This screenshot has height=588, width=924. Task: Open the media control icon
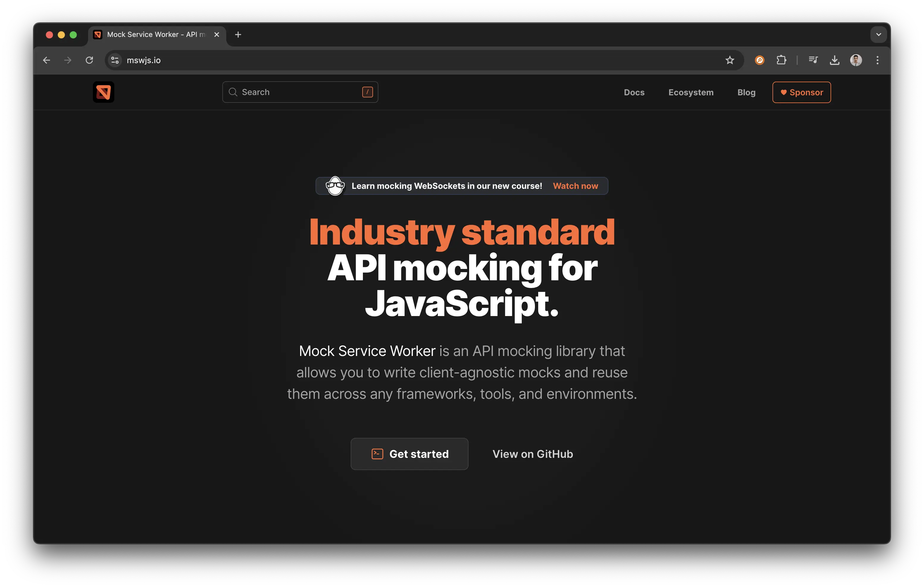[813, 60]
